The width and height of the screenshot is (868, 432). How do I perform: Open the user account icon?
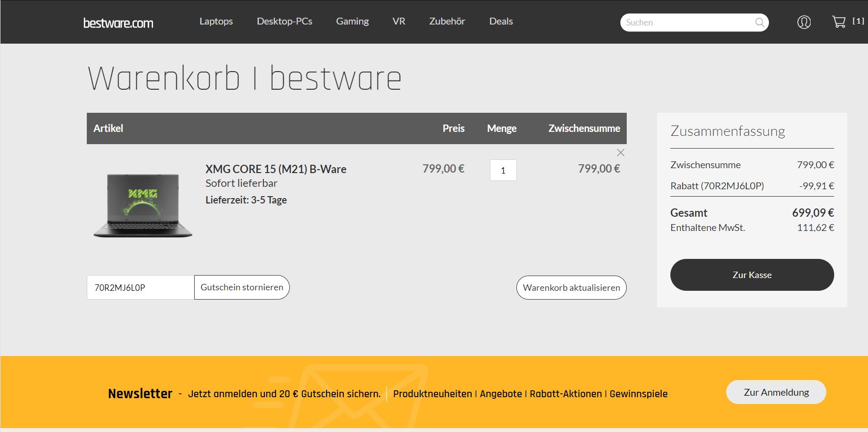point(804,22)
